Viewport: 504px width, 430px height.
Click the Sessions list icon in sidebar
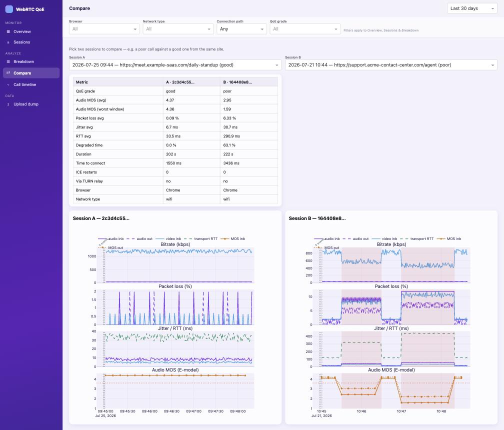8,42
